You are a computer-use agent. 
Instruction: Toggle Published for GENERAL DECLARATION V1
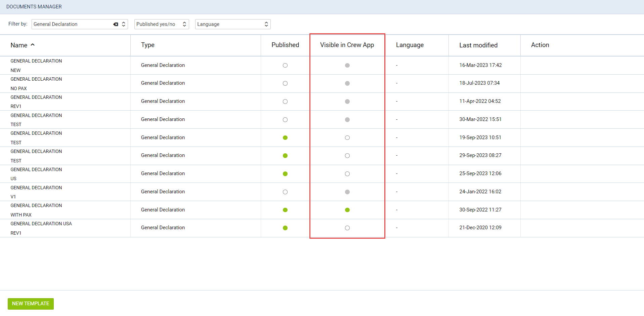pyautogui.click(x=285, y=192)
